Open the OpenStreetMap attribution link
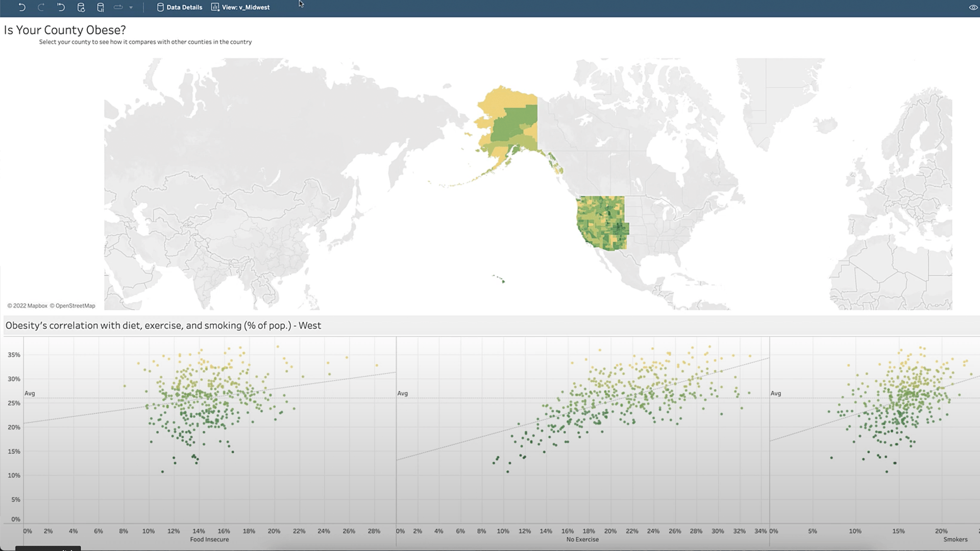 pos(75,306)
